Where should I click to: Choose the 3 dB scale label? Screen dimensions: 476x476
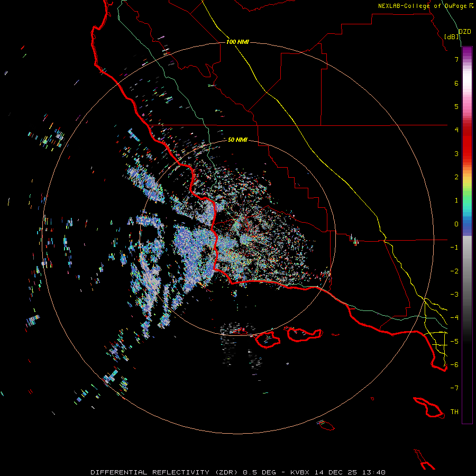[456, 153]
